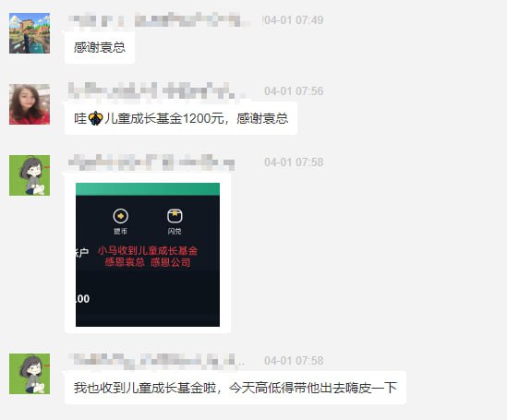
Task: Click the 04-01 07:49 timestamp
Action: [294, 20]
